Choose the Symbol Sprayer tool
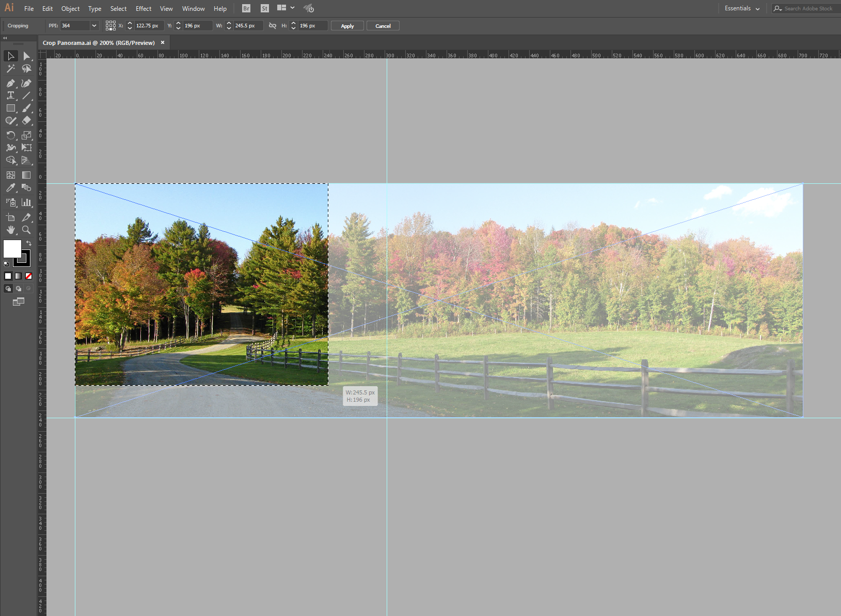 [x=11, y=202]
